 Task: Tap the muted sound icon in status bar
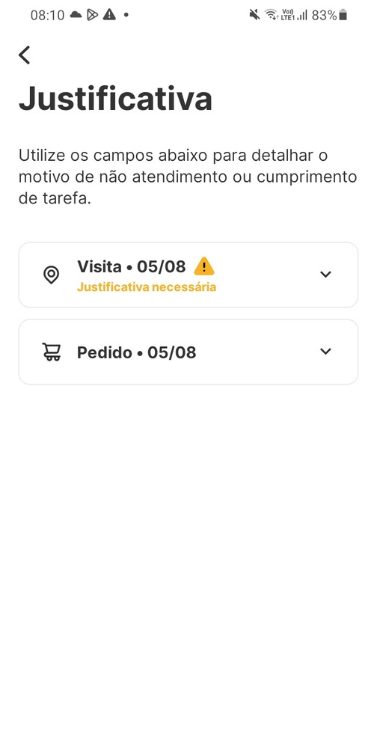[255, 15]
